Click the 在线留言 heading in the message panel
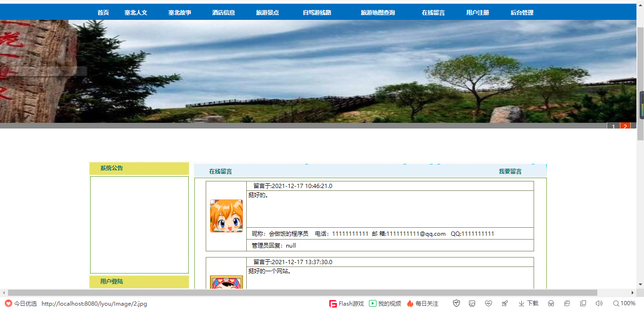This screenshot has width=644, height=309. pos(220,172)
